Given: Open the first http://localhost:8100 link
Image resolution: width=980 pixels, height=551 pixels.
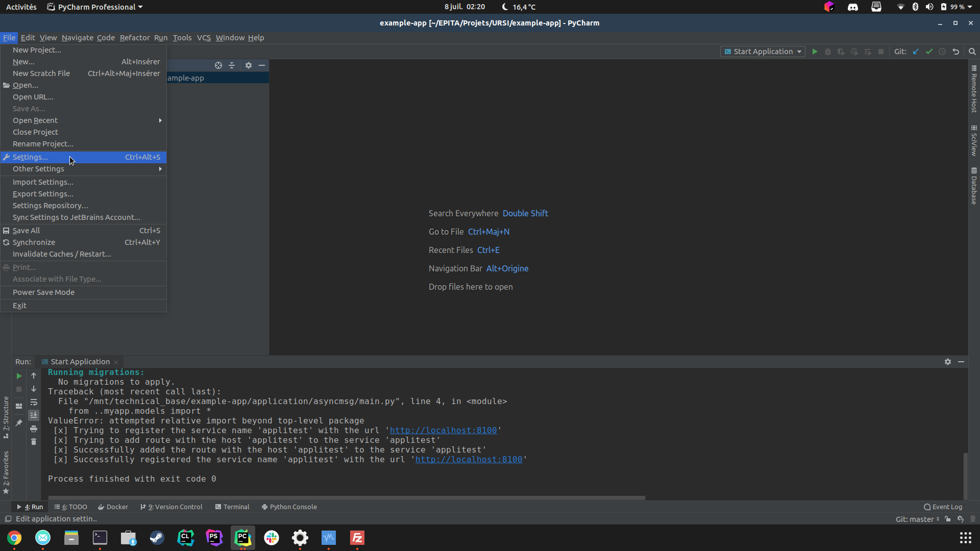Looking at the screenshot, I should pos(443,431).
